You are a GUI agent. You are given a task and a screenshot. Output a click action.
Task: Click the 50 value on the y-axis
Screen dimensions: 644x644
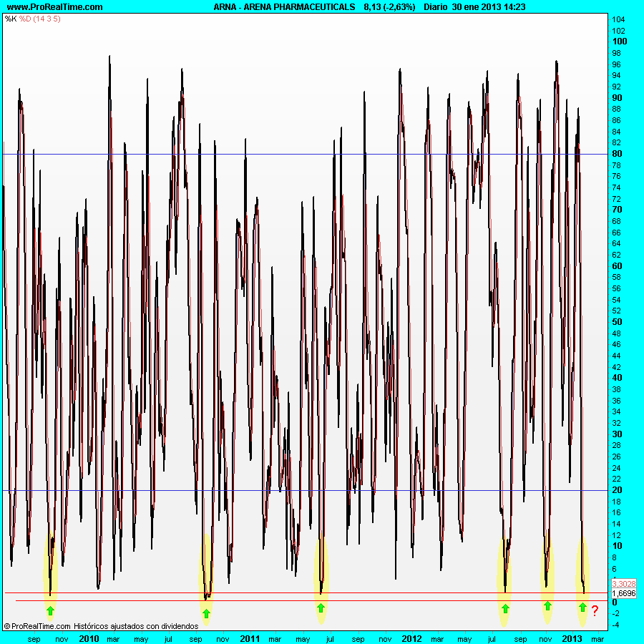(x=617, y=321)
